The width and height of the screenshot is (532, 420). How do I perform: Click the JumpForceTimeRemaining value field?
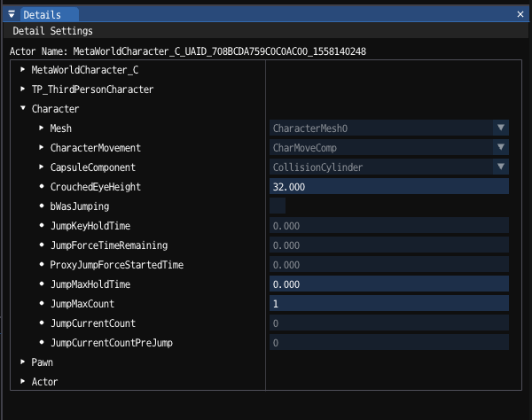pyautogui.click(x=389, y=245)
